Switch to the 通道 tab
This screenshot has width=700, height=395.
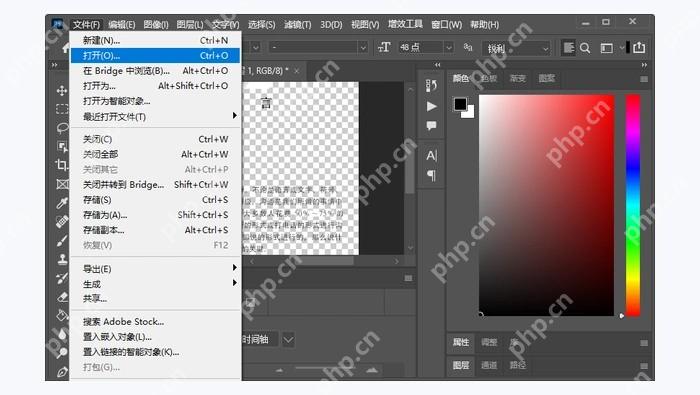pos(489,365)
